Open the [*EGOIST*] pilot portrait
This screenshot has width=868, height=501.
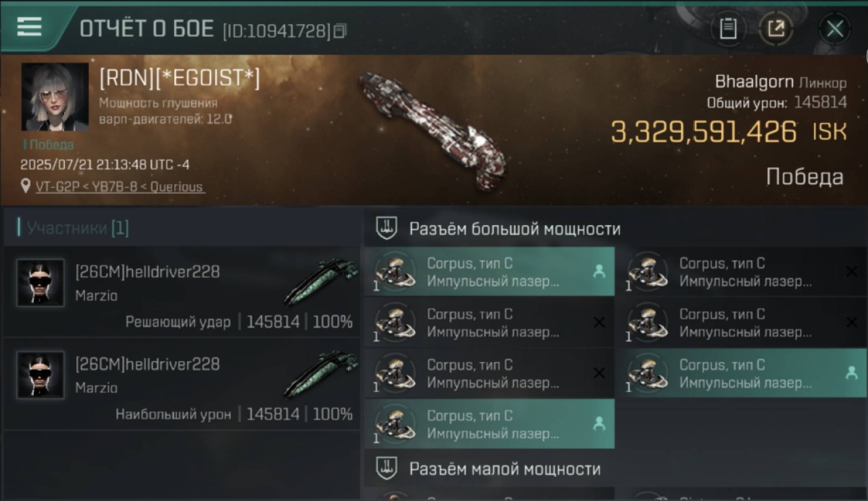pos(55,97)
